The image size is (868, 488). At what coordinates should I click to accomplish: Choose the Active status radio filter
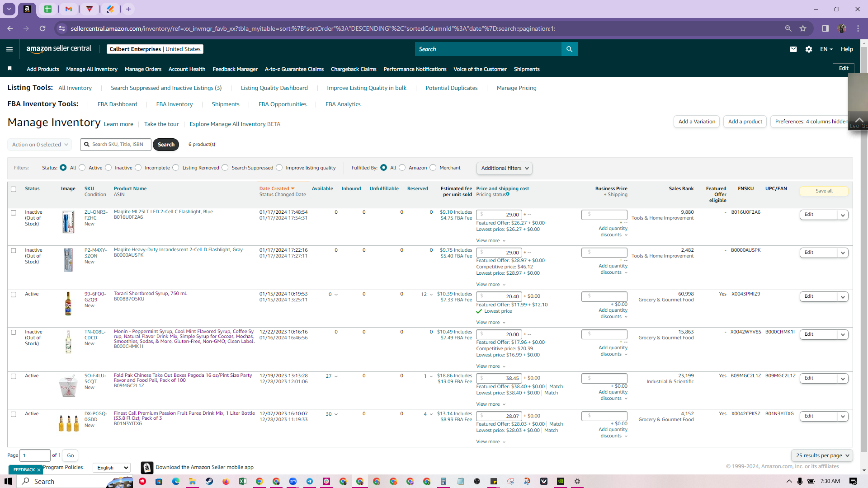coord(82,168)
